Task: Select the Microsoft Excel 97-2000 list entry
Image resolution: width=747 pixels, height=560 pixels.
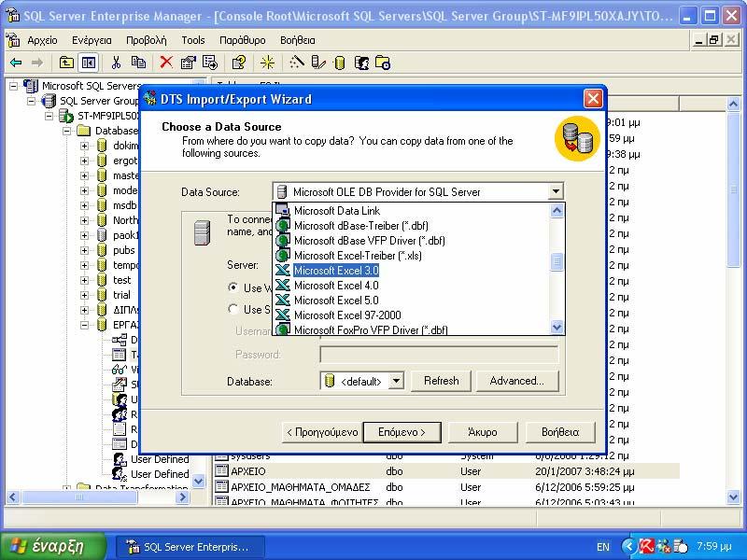Action: click(347, 315)
